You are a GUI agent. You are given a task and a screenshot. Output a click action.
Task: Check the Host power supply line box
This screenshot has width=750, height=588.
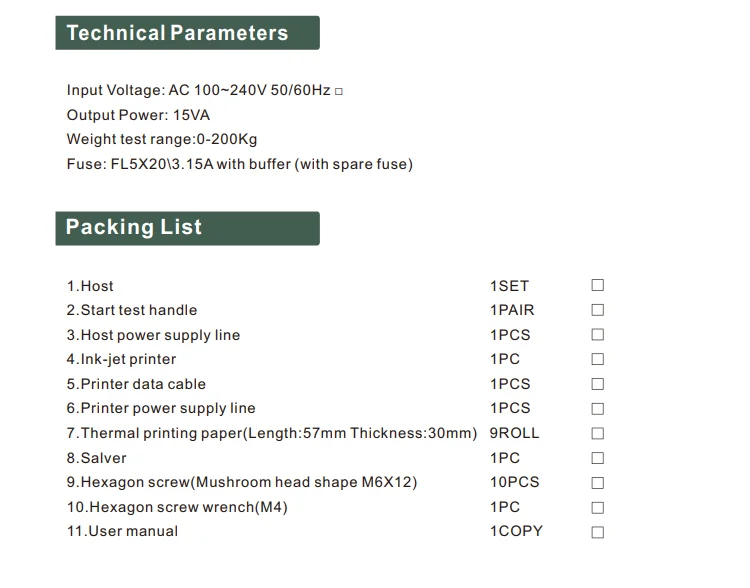pyautogui.click(x=598, y=335)
